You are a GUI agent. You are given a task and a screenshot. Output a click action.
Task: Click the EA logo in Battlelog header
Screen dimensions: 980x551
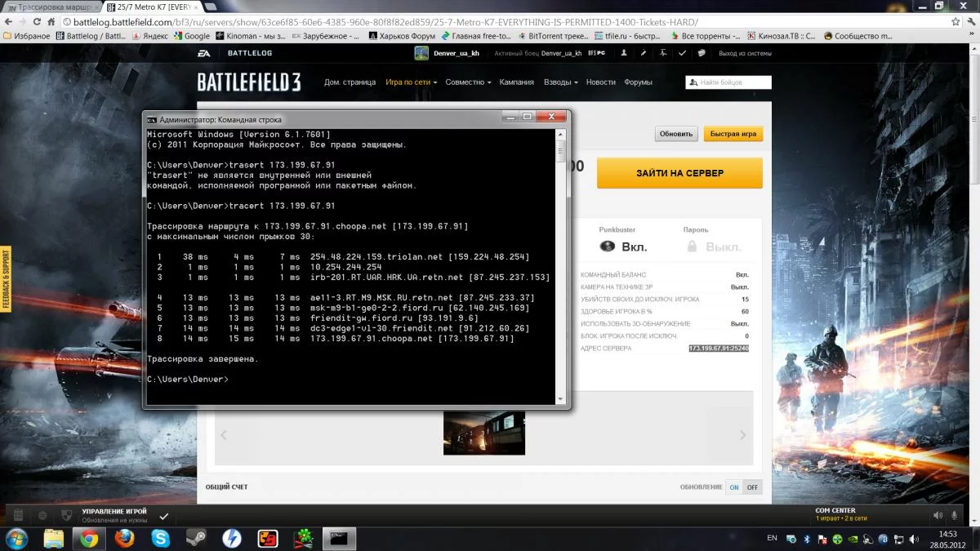pyautogui.click(x=203, y=53)
